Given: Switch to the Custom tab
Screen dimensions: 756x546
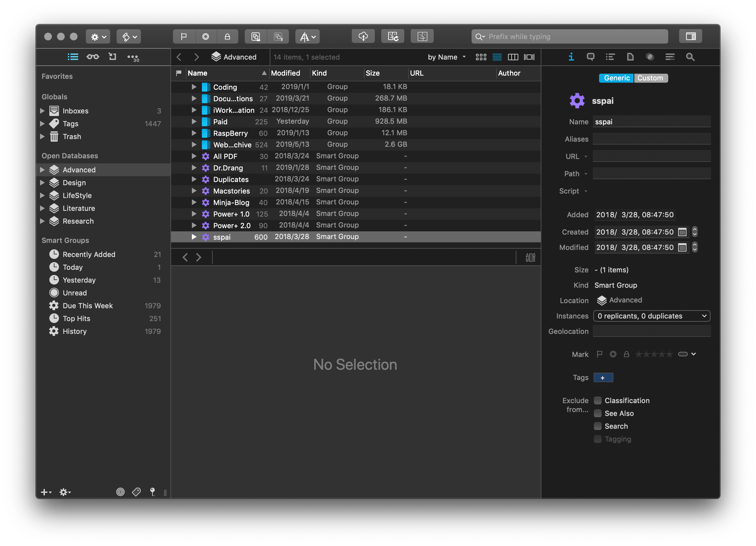Looking at the screenshot, I should pyautogui.click(x=650, y=78).
